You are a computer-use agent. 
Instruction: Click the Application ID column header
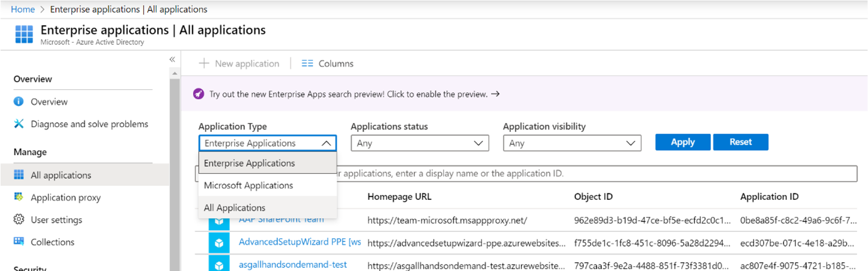point(769,197)
